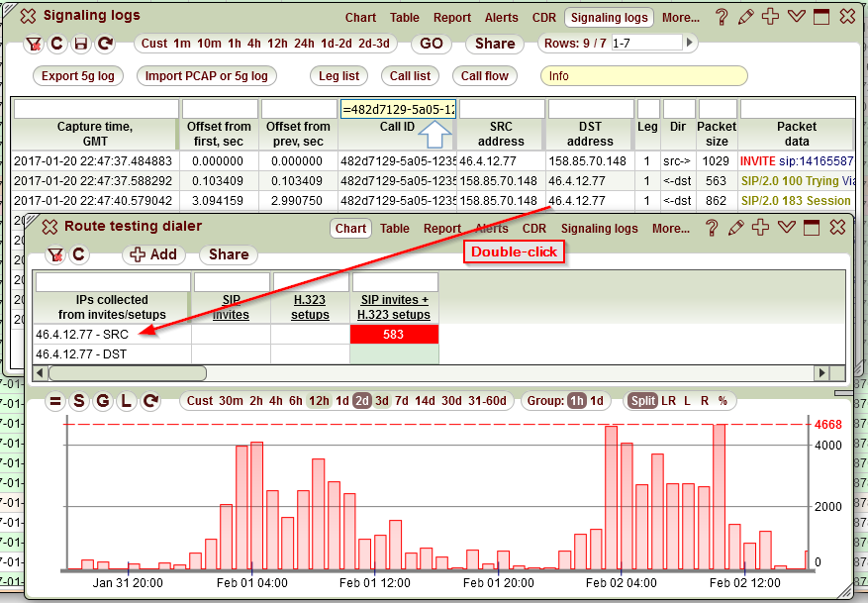The width and height of the screenshot is (868, 603).
Task: Select the G icon in the chart toolbar
Action: [104, 401]
